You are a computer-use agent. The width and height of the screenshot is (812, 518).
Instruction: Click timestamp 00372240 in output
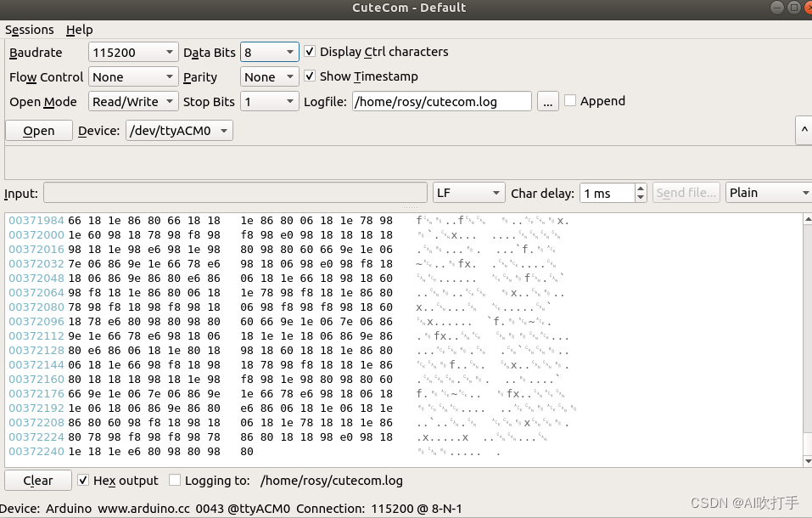36,452
